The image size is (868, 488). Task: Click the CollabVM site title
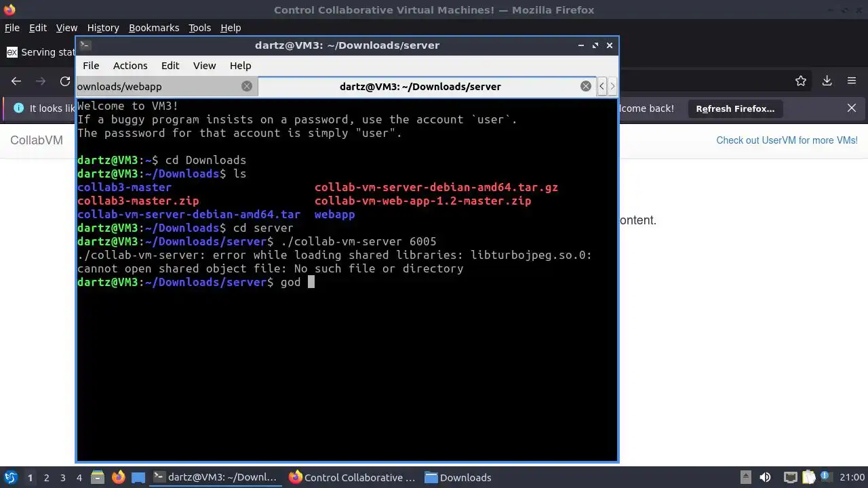point(37,140)
